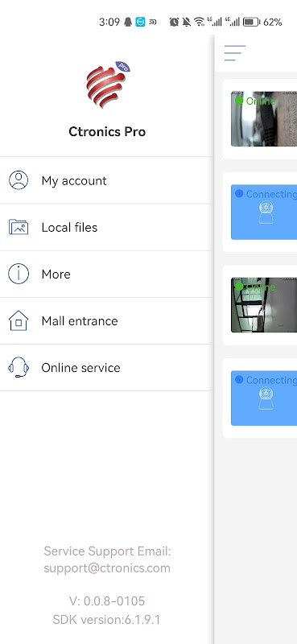Tap the camera icon in the first Connecting card

(266, 213)
